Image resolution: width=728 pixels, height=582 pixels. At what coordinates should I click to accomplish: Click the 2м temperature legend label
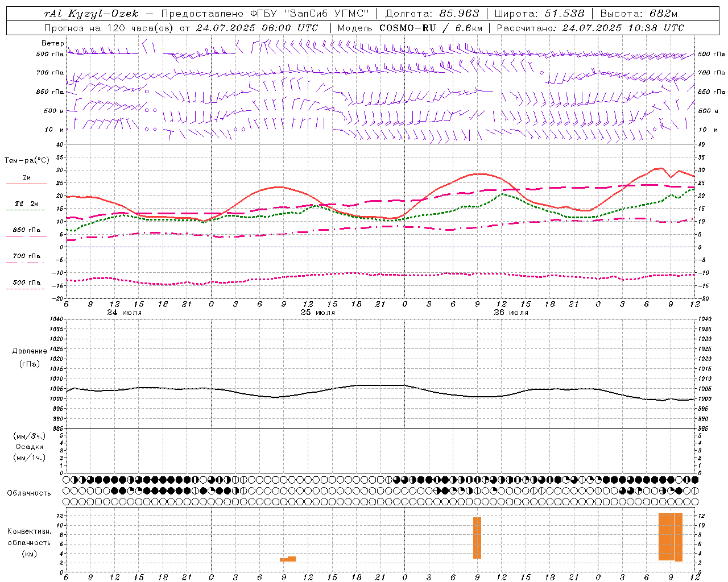[27, 177]
